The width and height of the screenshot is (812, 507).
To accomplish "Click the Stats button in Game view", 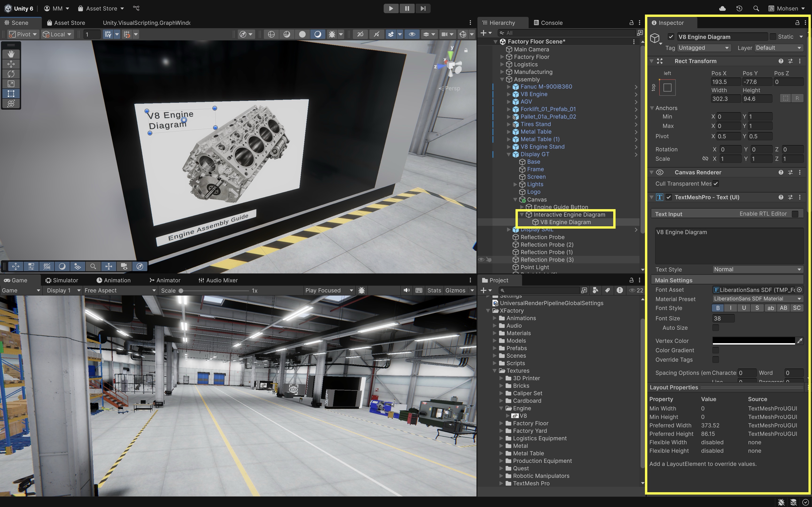I will coord(434,290).
